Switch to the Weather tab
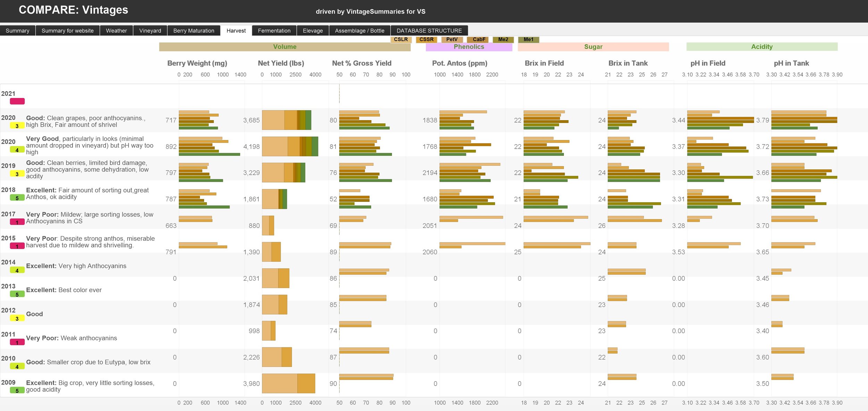The width and height of the screenshot is (868, 411). click(x=116, y=31)
